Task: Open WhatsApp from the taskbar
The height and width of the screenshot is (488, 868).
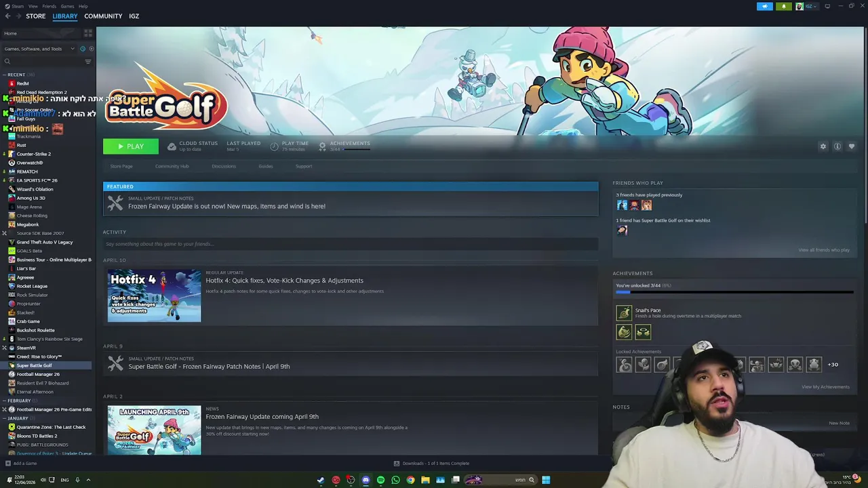Action: 395,480
